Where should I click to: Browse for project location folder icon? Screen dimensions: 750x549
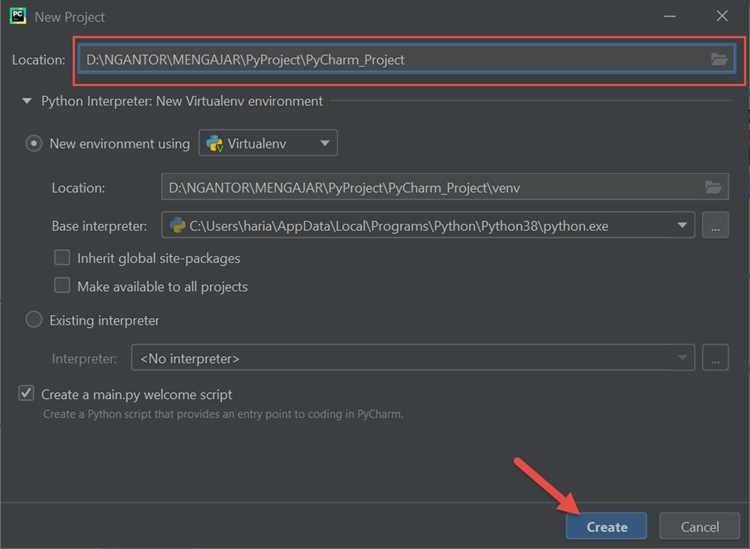[719, 59]
